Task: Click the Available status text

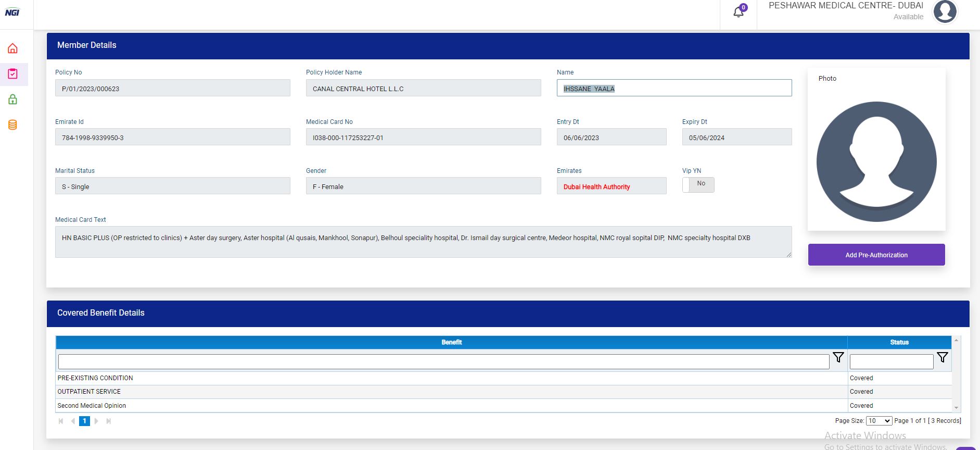Action: 908,17
